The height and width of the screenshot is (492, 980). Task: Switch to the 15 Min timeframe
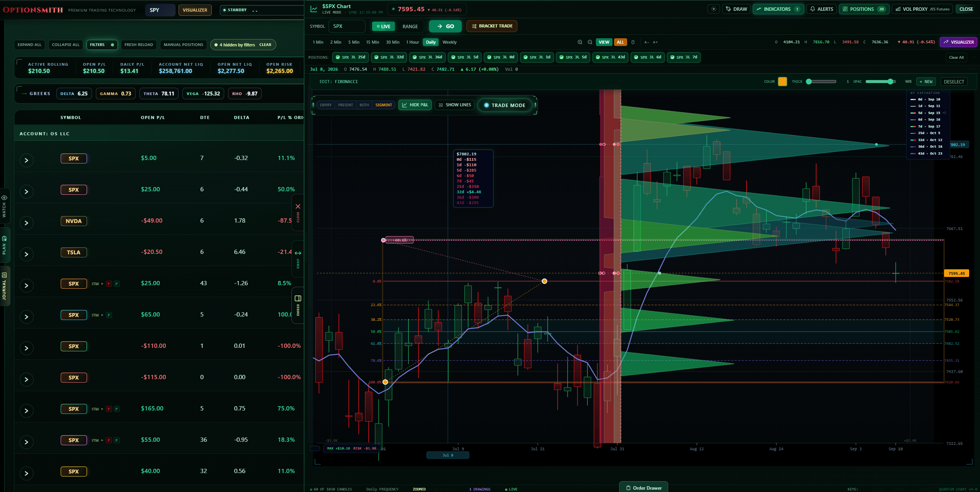click(x=373, y=42)
